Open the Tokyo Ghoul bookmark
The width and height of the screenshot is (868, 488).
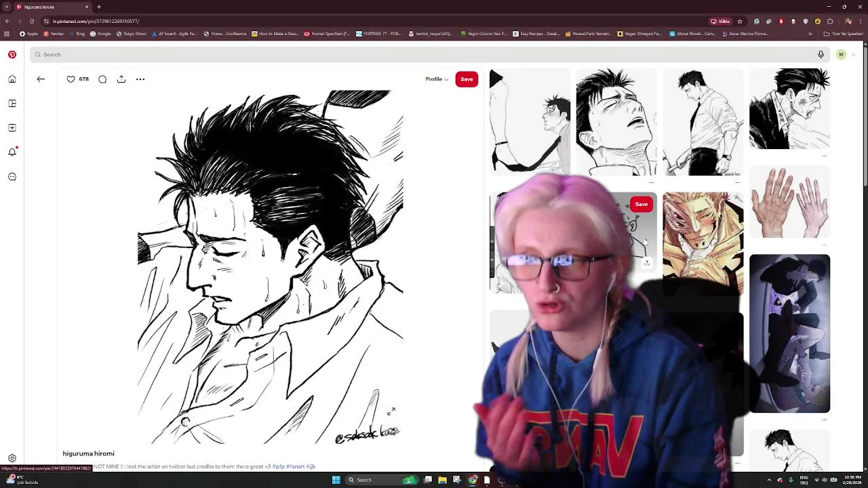pyautogui.click(x=131, y=34)
